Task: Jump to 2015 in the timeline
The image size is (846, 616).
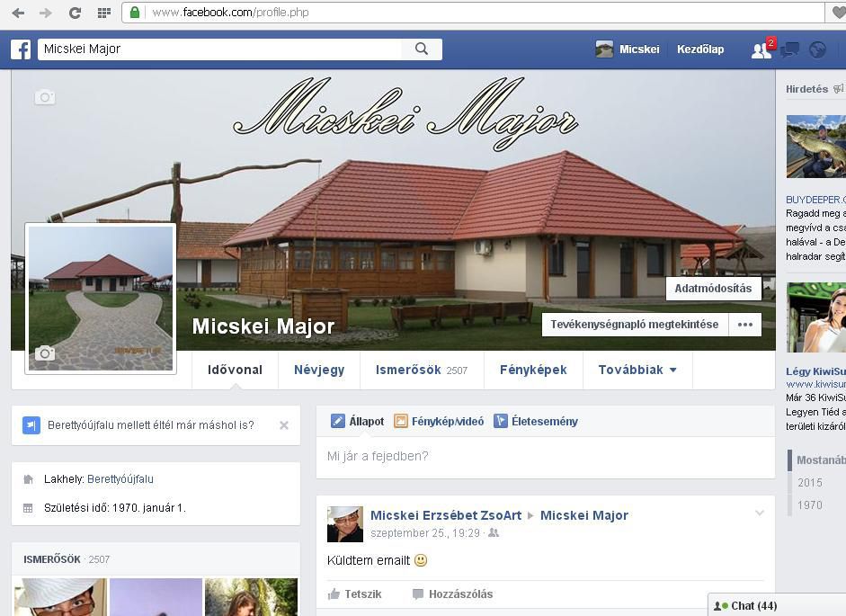Action: tap(809, 483)
